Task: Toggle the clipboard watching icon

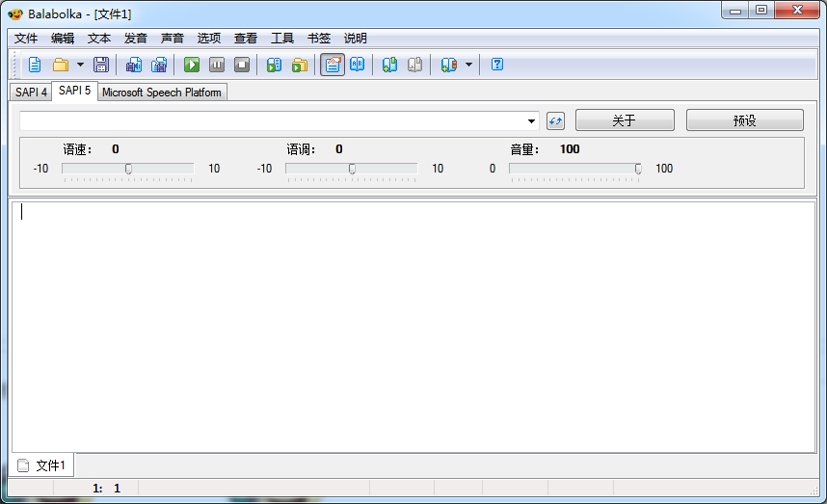Action: (333, 65)
